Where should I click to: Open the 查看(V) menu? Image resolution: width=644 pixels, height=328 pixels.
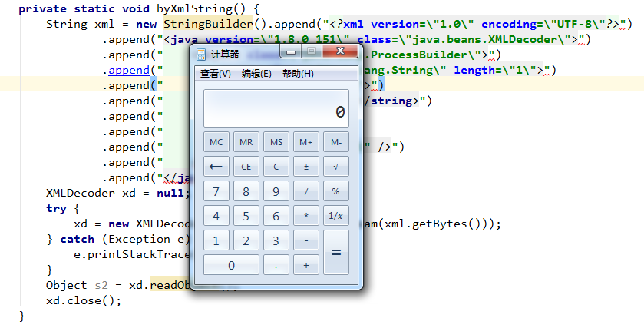pos(215,74)
